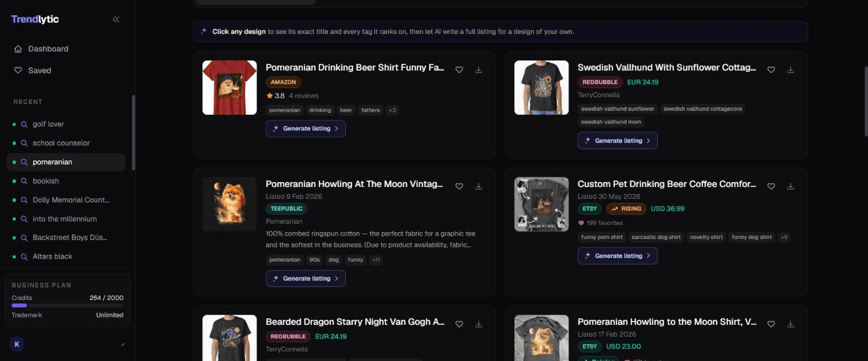This screenshot has width=868, height=361.
Task: Download the Bearded Dragon Starry Night design
Action: 479,324
